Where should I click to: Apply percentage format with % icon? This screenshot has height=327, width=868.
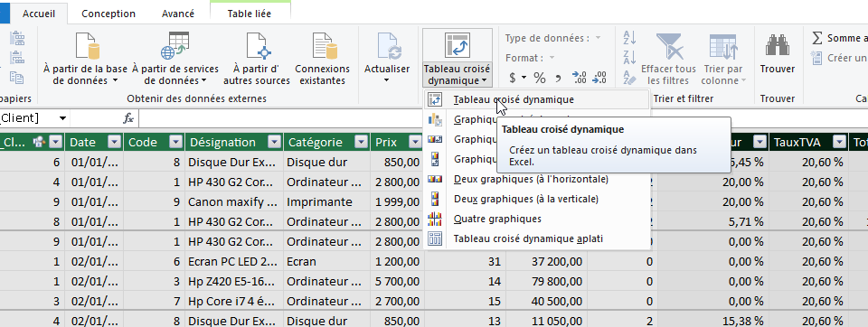[x=539, y=78]
